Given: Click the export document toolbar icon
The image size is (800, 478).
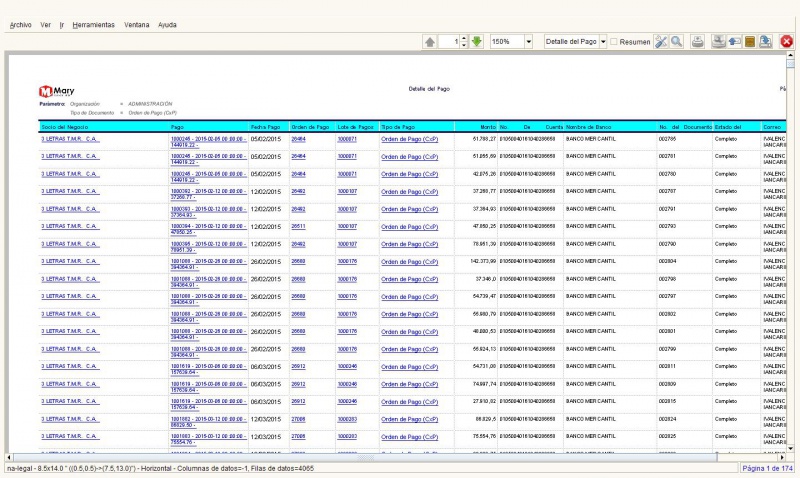Looking at the screenshot, I should click(765, 42).
